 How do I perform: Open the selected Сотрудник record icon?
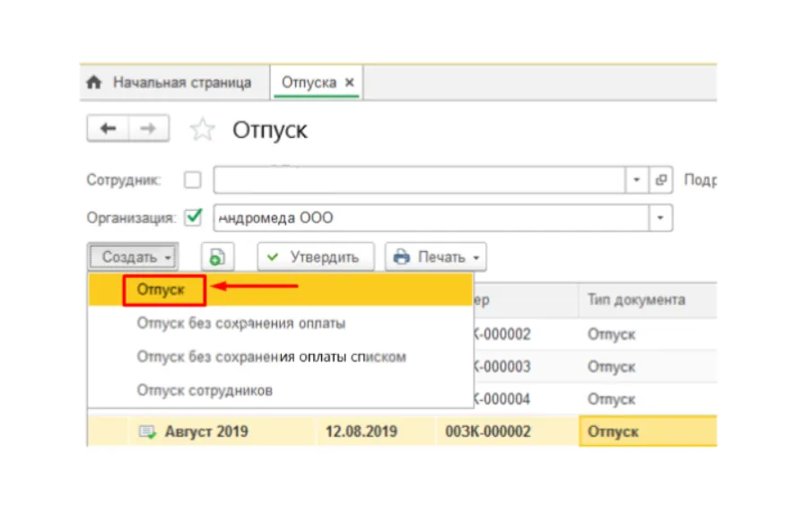click(660, 179)
